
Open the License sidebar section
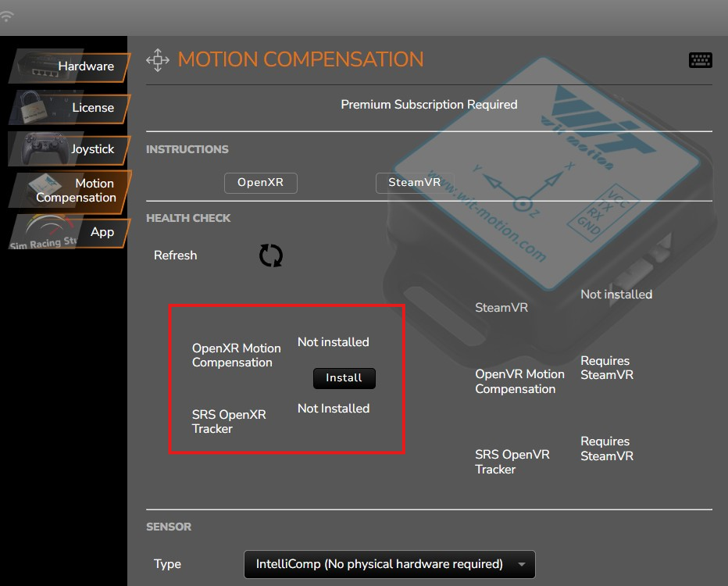click(x=70, y=107)
